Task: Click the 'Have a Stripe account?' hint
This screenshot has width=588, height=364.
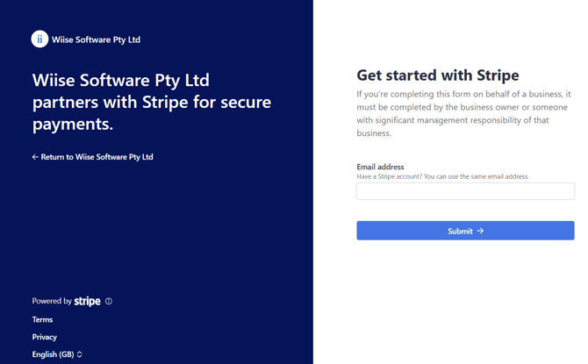Action: (442, 176)
